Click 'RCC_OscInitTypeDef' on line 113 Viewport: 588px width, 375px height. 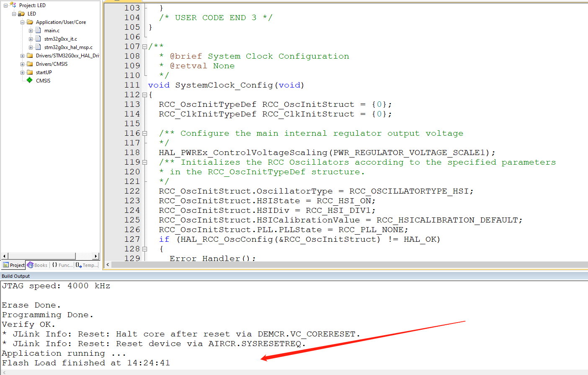(207, 104)
